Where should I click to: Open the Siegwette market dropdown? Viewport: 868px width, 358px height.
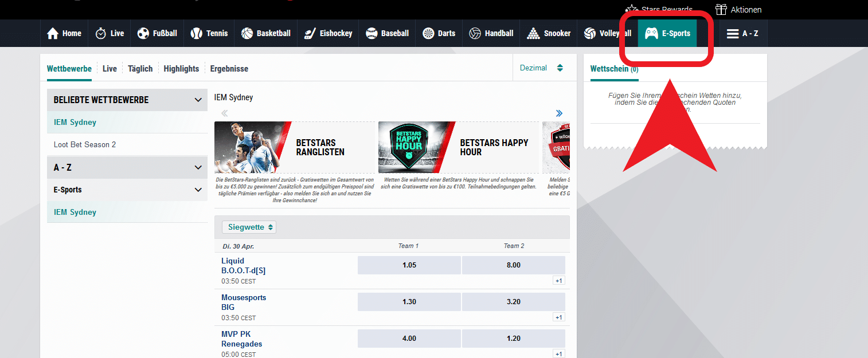click(x=249, y=227)
